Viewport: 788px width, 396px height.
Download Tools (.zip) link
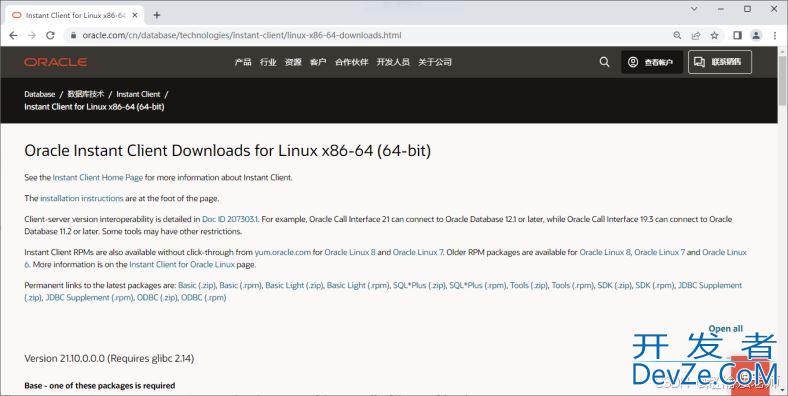point(529,285)
